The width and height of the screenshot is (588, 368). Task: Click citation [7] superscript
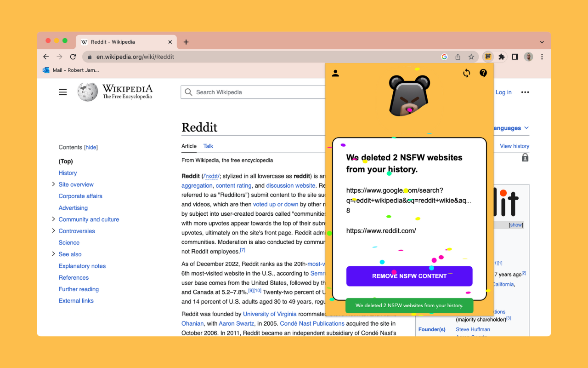[x=243, y=250]
